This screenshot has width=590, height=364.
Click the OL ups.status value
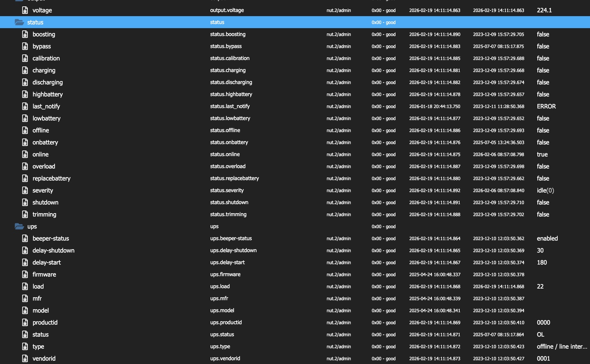coord(540,334)
